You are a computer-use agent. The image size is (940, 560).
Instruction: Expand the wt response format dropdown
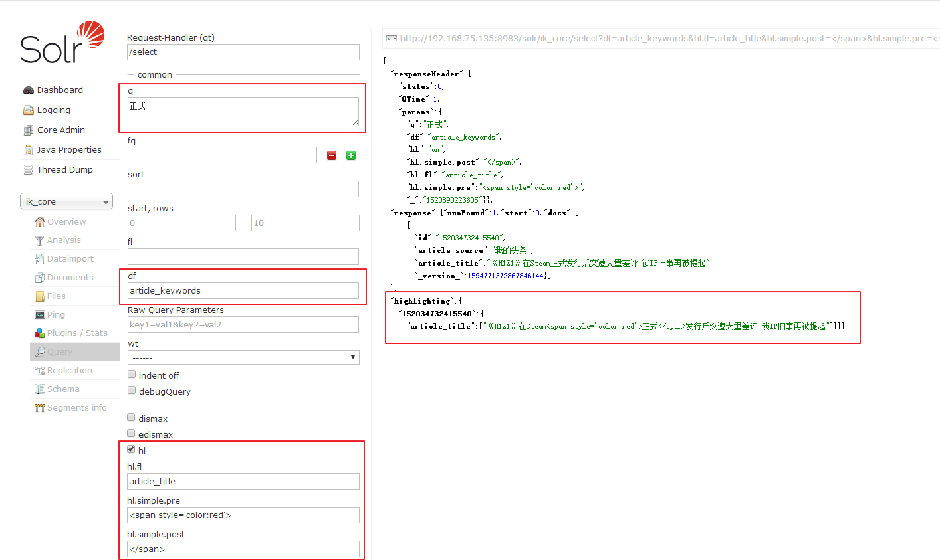click(243, 357)
